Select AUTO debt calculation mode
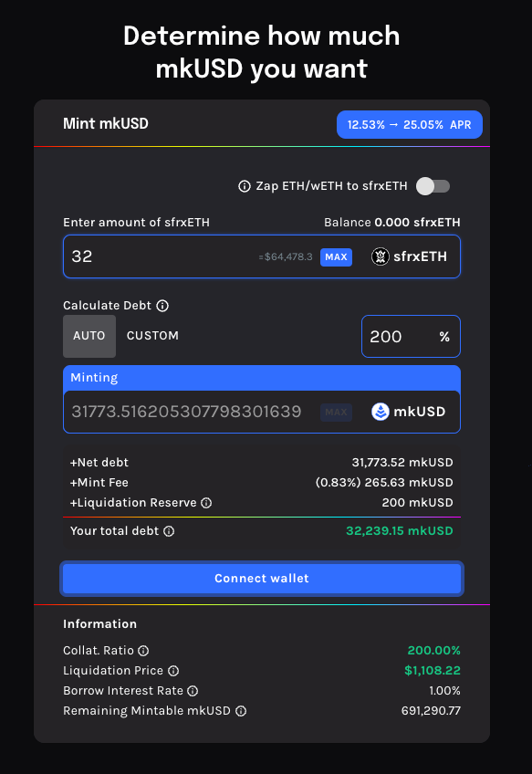This screenshot has width=532, height=774. click(89, 336)
